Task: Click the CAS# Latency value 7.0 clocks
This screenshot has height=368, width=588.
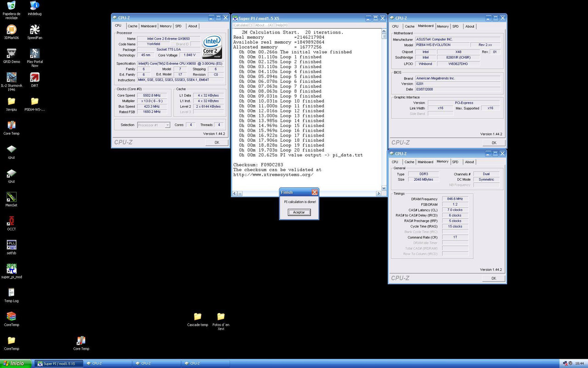Action: 455,210
